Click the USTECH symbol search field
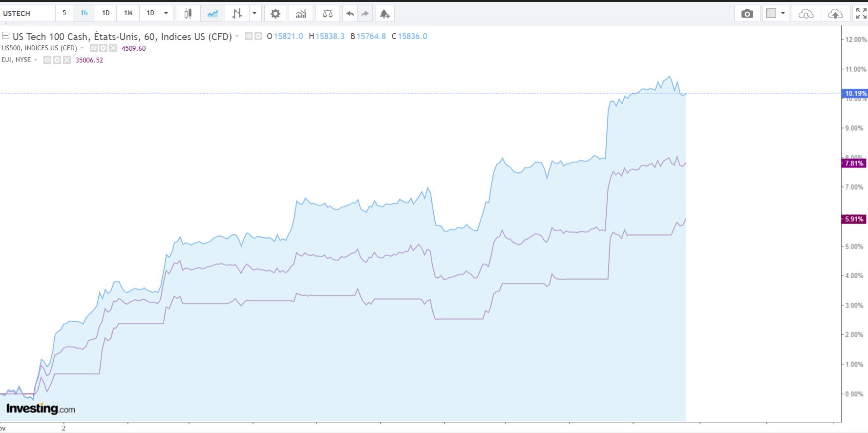 click(27, 14)
